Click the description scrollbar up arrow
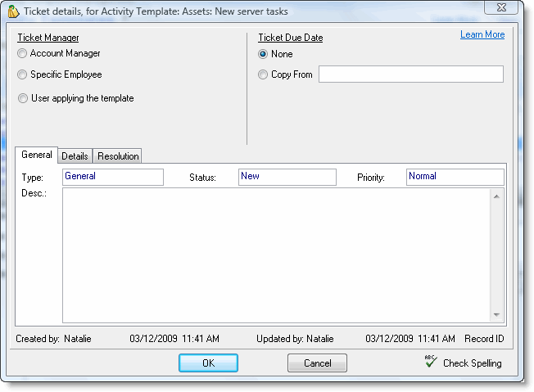Image resolution: width=534 pixels, height=392 pixels. click(x=496, y=196)
